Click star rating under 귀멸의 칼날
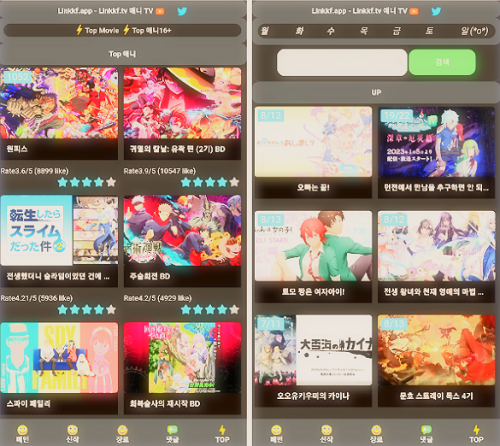This screenshot has height=446, width=500. click(x=210, y=182)
